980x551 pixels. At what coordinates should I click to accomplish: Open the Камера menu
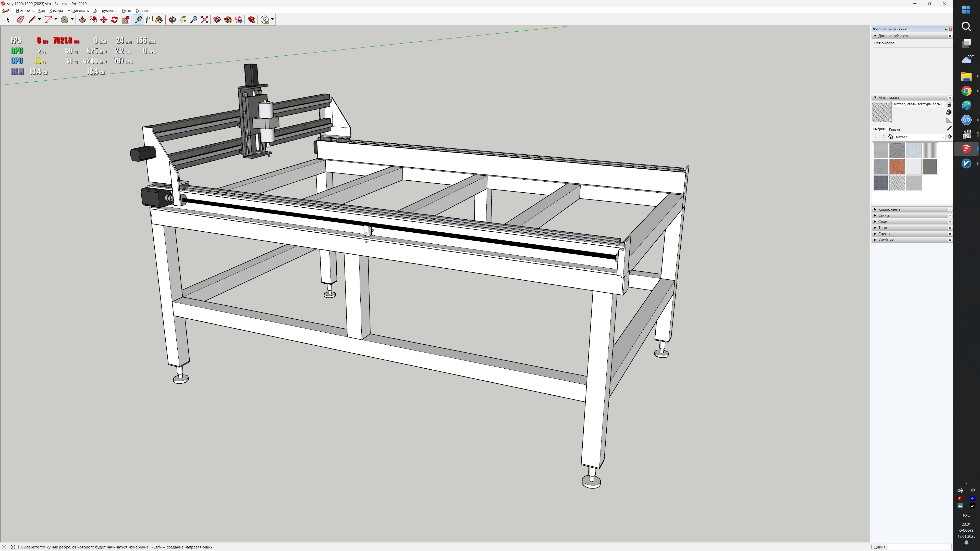[56, 11]
